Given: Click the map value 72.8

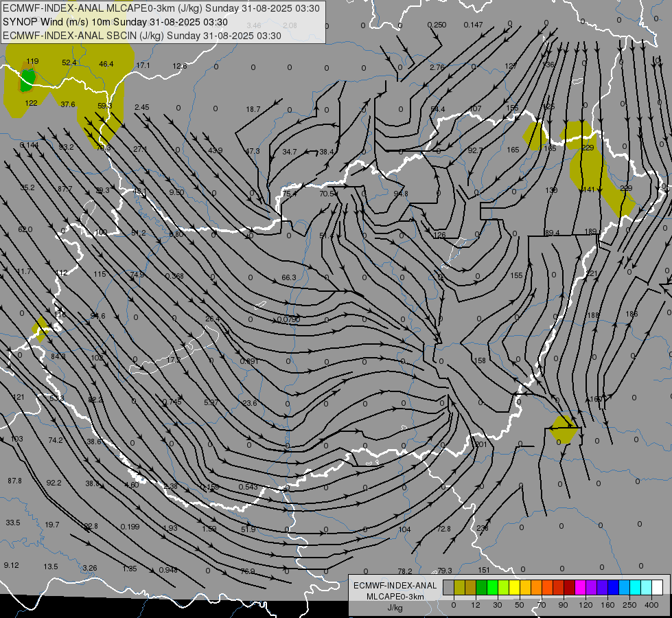Looking at the screenshot, I should 443,528.
